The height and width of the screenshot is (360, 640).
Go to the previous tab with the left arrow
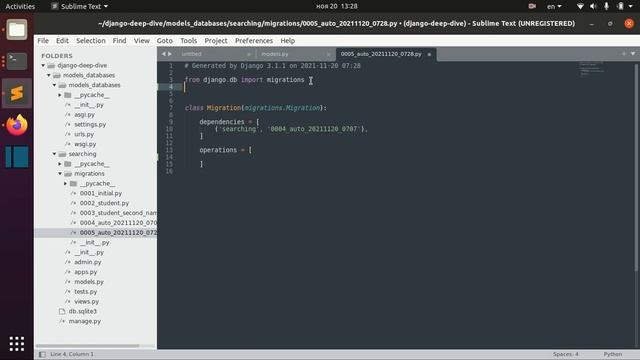coord(164,54)
